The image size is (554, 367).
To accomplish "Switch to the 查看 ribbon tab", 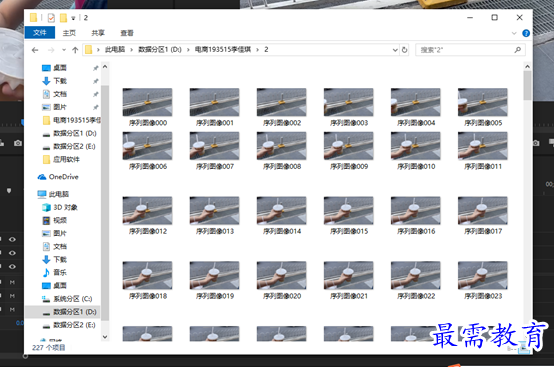I will click(x=127, y=33).
